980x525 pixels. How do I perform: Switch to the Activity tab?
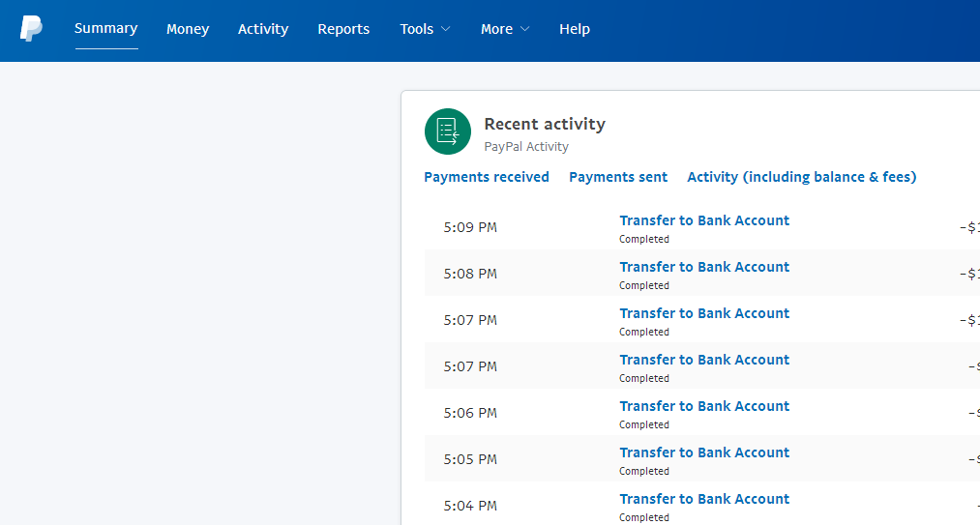click(263, 29)
